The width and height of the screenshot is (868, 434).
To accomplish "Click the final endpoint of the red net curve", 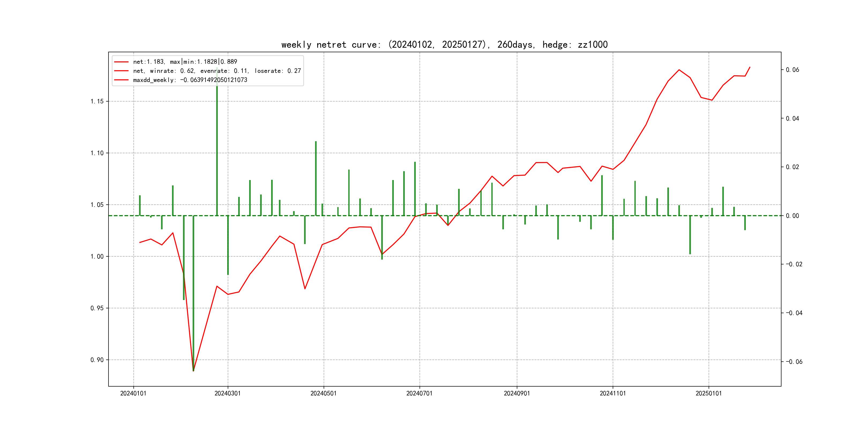I will [750, 67].
